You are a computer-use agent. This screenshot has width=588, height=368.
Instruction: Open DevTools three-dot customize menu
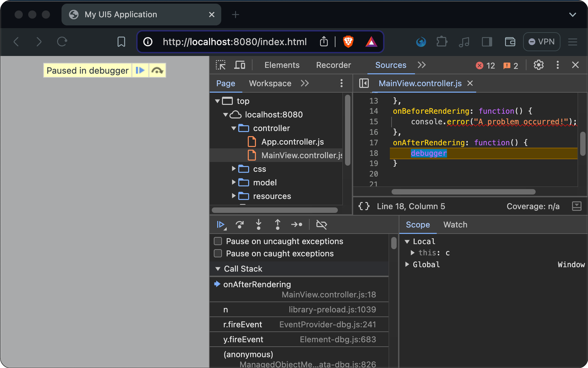(557, 65)
